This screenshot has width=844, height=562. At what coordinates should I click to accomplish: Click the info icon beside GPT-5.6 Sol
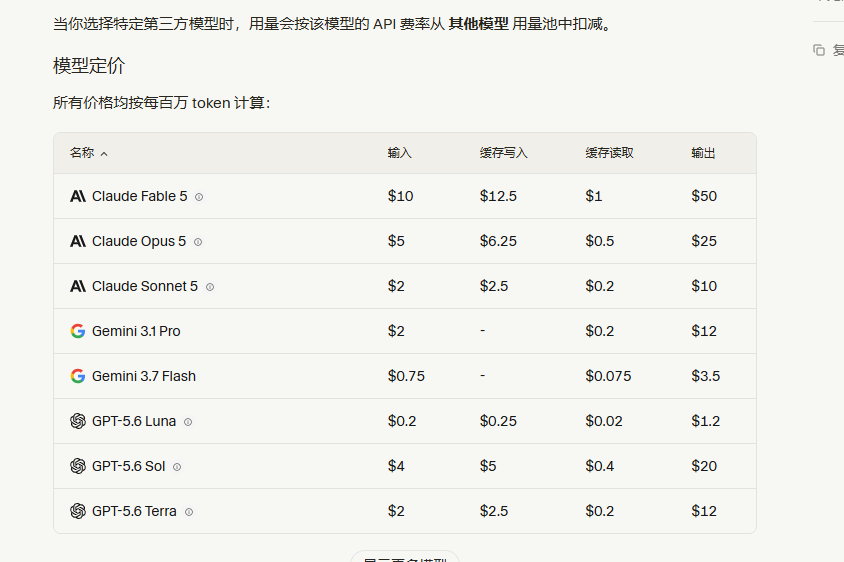[x=177, y=467]
